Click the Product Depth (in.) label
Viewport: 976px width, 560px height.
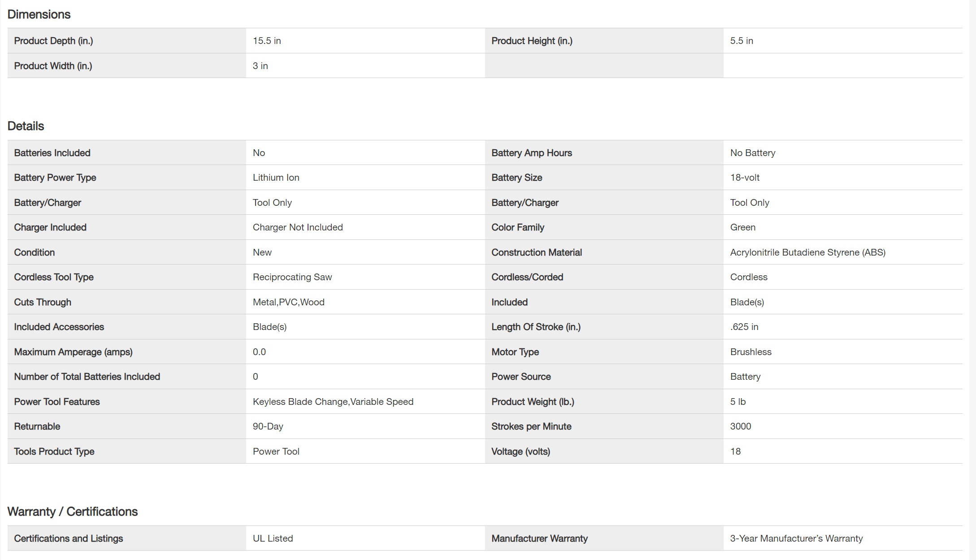pyautogui.click(x=53, y=41)
